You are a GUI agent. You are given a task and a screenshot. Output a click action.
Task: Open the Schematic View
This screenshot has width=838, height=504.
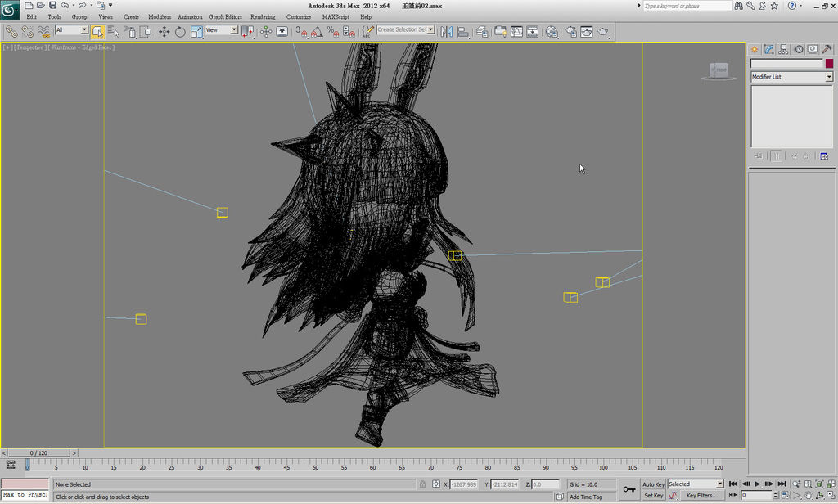click(532, 32)
